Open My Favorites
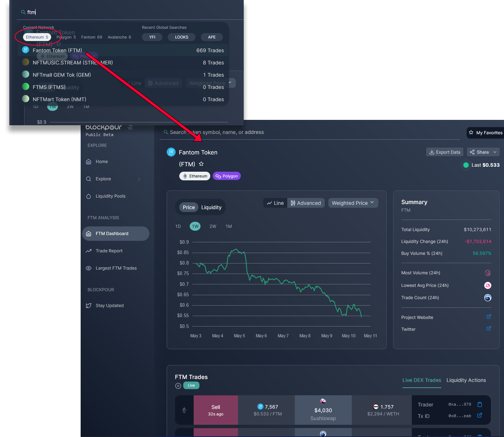The width and height of the screenshot is (504, 437). 486,133
